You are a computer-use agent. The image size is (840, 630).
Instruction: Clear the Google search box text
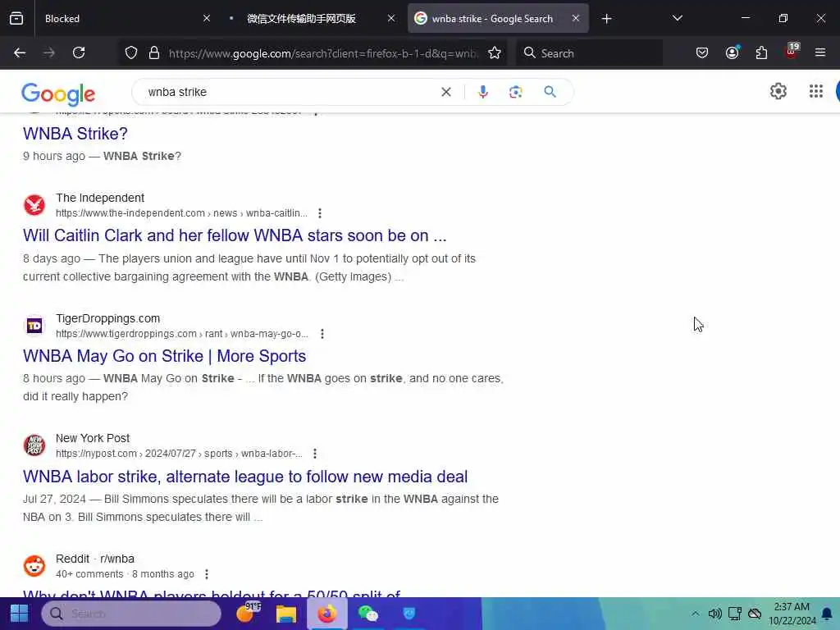[445, 92]
